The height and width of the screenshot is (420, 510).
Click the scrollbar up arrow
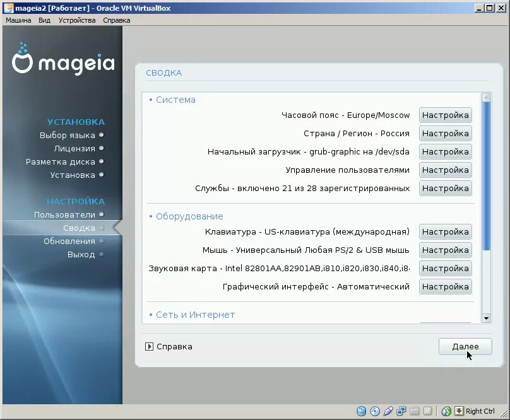coord(486,97)
